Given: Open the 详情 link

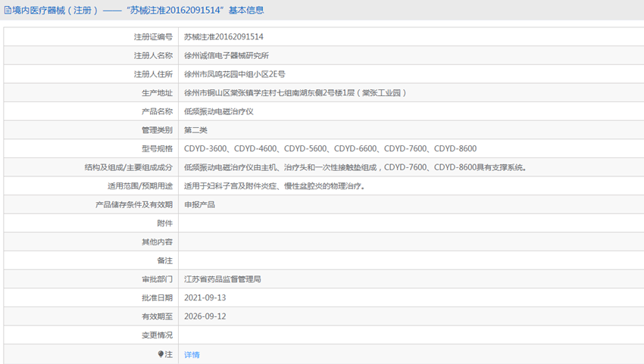Looking at the screenshot, I should pos(192,355).
